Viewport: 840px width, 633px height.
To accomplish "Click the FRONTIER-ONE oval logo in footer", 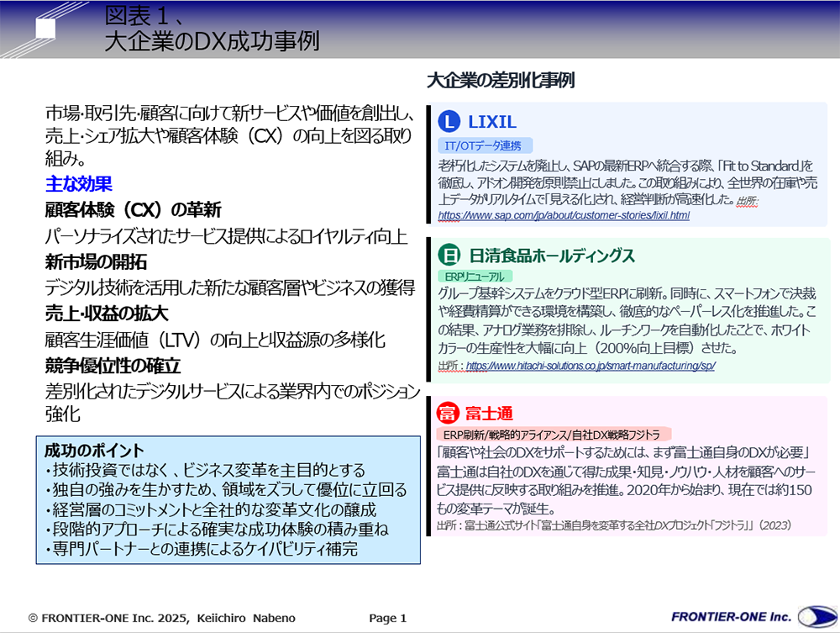I will (816, 617).
